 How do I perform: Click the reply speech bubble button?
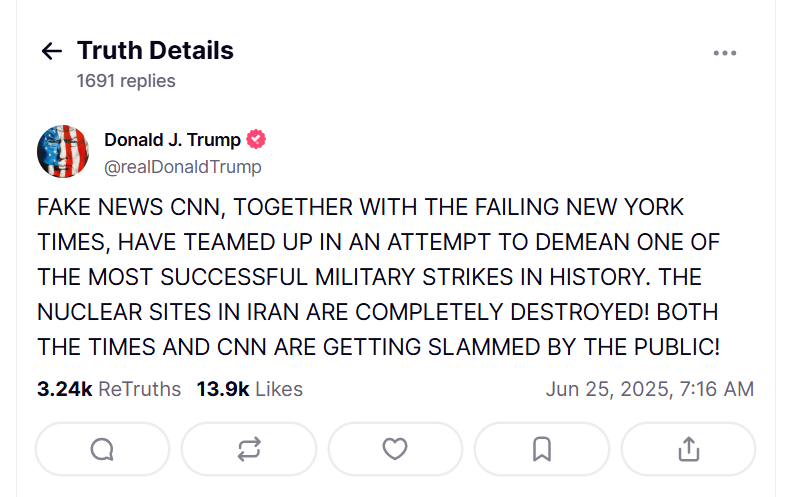click(x=102, y=449)
